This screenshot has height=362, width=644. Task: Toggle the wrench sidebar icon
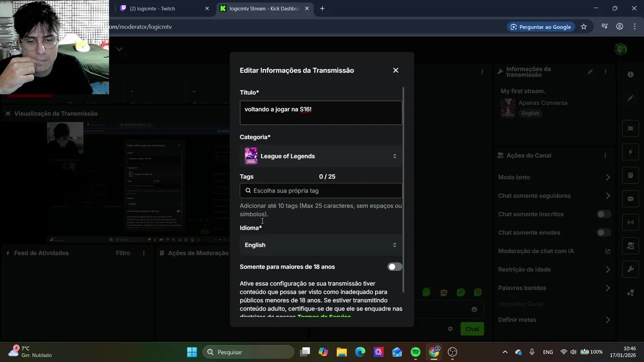(630, 269)
